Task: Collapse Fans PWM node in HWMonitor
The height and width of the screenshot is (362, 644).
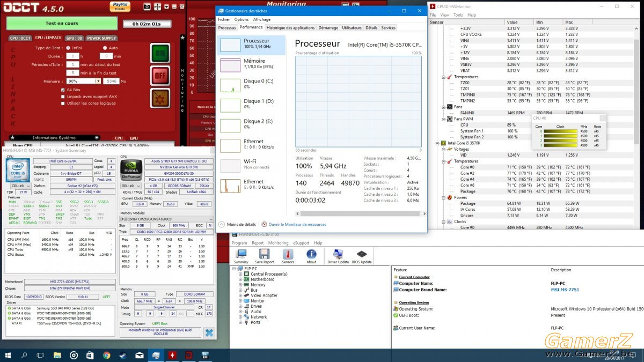Action: [444, 119]
